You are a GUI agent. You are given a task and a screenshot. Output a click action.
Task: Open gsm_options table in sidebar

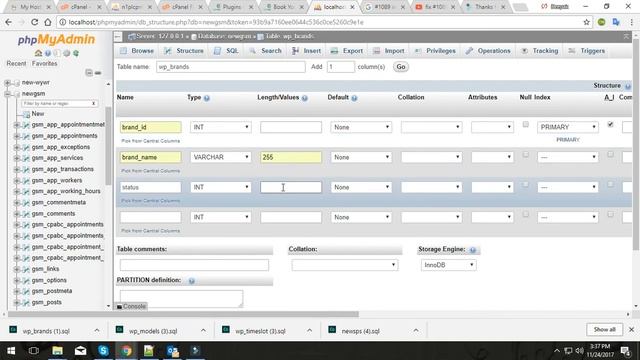(x=49, y=281)
